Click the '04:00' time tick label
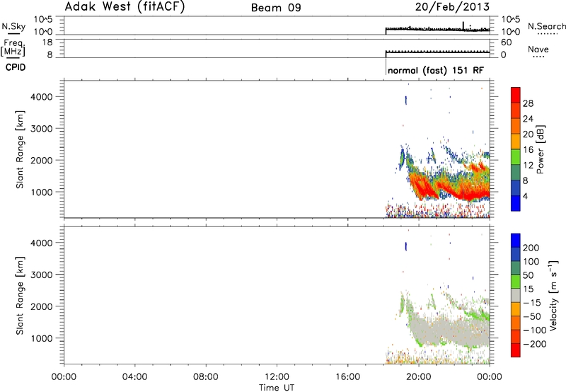 tap(134, 377)
